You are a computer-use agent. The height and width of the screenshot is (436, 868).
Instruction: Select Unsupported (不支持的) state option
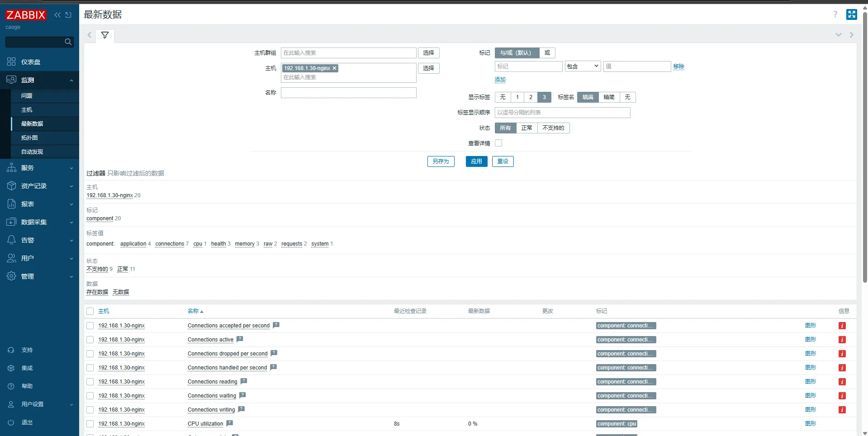coord(553,128)
